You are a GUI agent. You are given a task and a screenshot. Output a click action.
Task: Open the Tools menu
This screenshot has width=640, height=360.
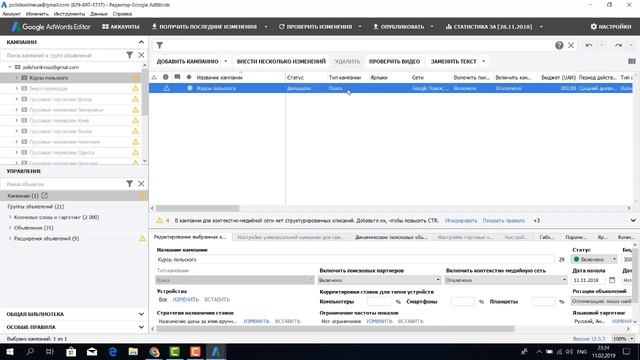tap(69, 13)
